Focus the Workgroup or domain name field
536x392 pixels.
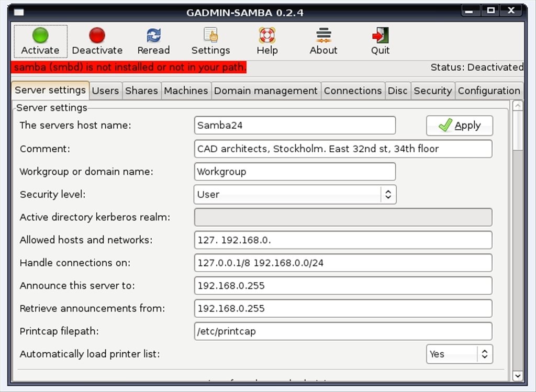click(x=295, y=172)
